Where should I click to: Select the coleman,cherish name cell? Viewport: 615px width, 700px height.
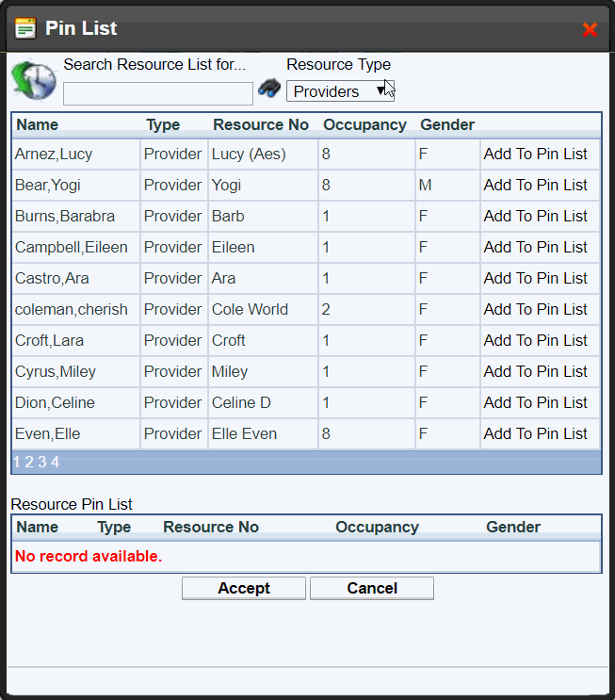pos(76,309)
